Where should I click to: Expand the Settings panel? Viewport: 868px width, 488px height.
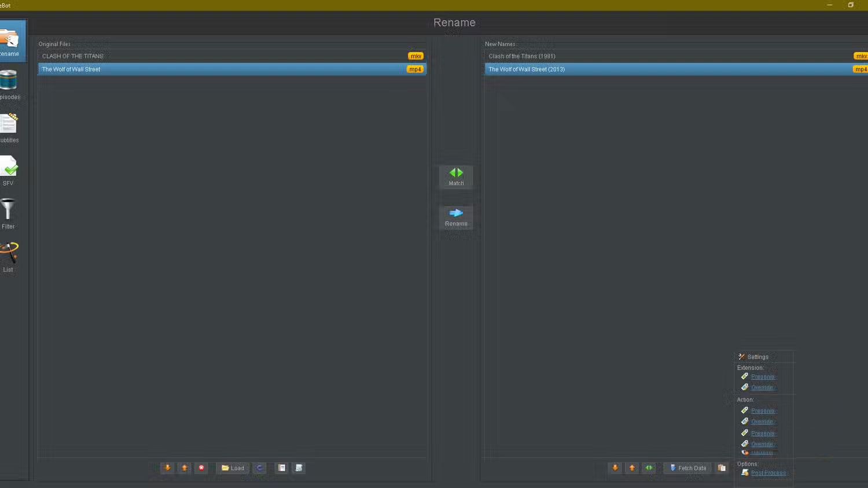756,357
